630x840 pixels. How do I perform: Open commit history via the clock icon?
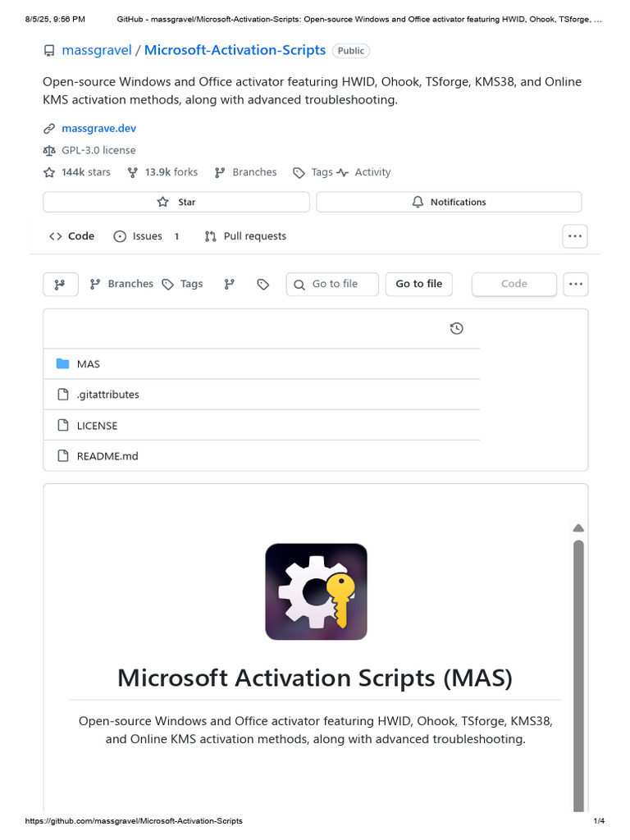coord(456,328)
